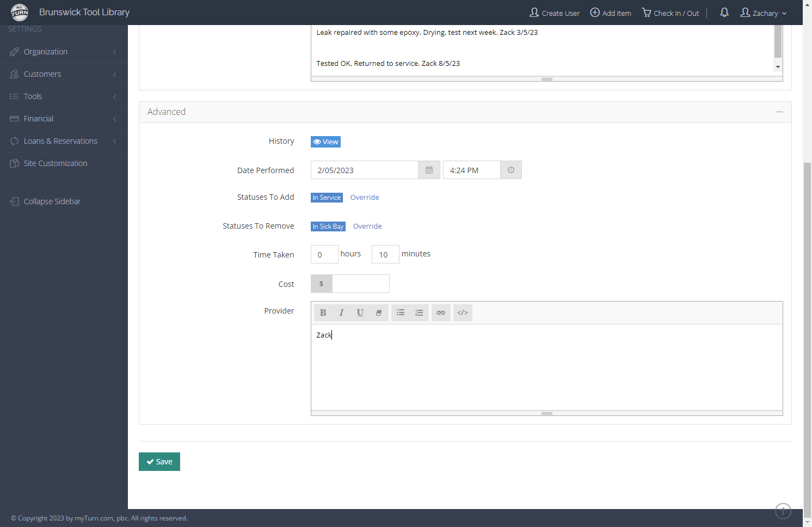Click the scroll-to-top arrow icon

[x=783, y=511]
